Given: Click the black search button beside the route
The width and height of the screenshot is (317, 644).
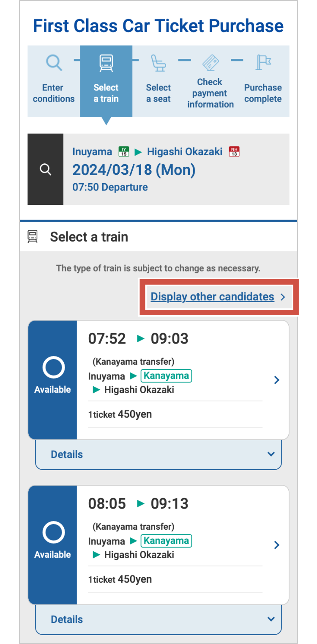Looking at the screenshot, I should point(45,169).
